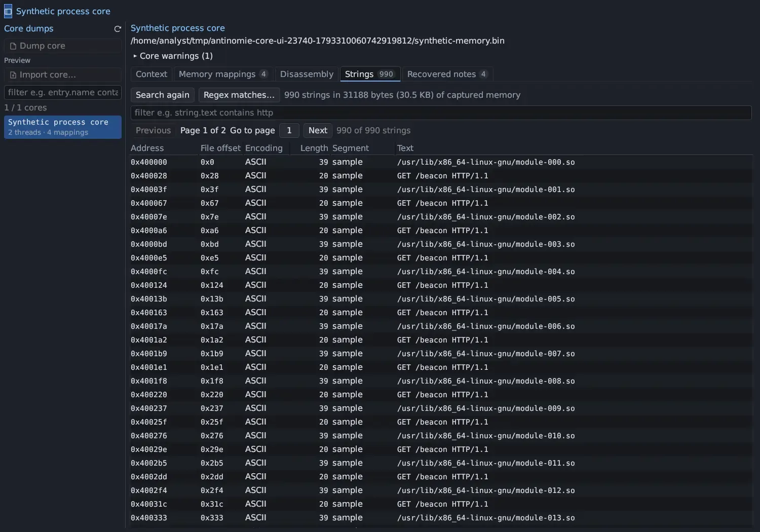Click the Dump core button

63,46
